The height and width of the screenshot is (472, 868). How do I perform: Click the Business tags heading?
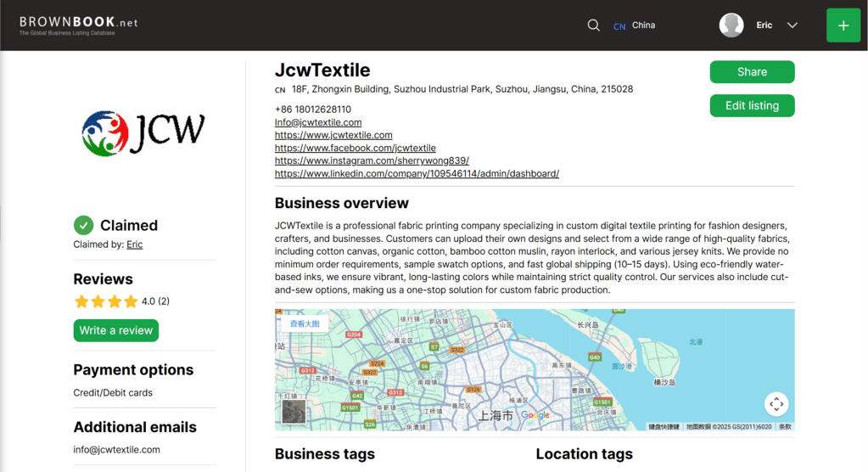pyautogui.click(x=324, y=453)
